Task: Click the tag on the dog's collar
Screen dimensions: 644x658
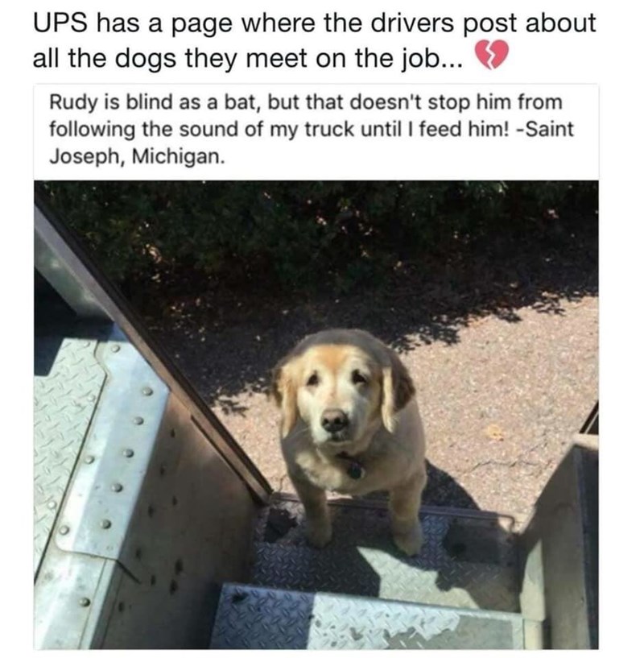Action: coord(354,470)
